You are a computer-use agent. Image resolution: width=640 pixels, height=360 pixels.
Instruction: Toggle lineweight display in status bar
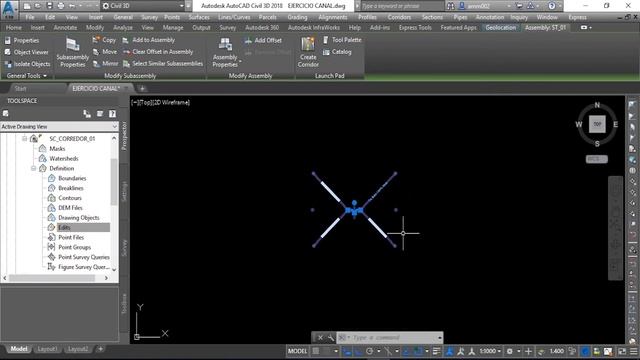click(x=436, y=351)
